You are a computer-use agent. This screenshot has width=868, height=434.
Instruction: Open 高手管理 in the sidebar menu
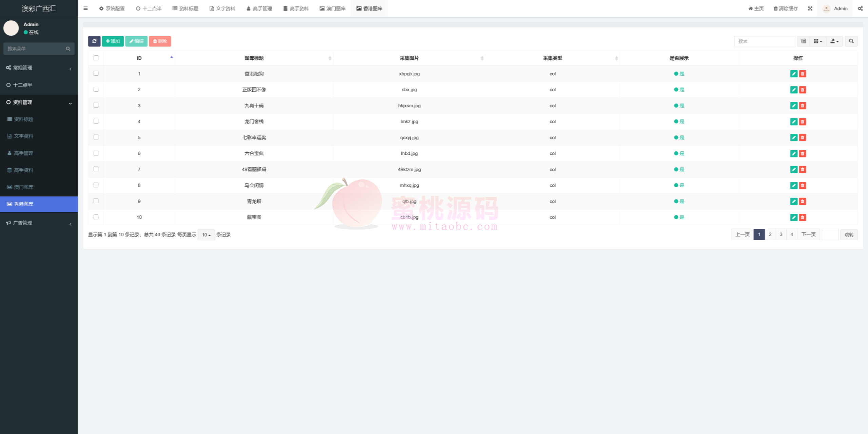[23, 153]
